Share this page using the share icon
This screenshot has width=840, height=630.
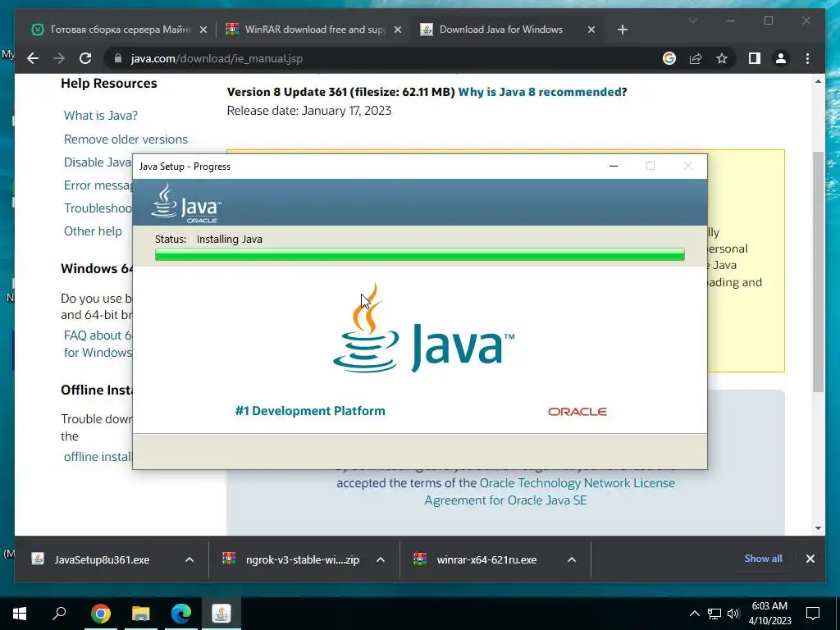pos(696,58)
